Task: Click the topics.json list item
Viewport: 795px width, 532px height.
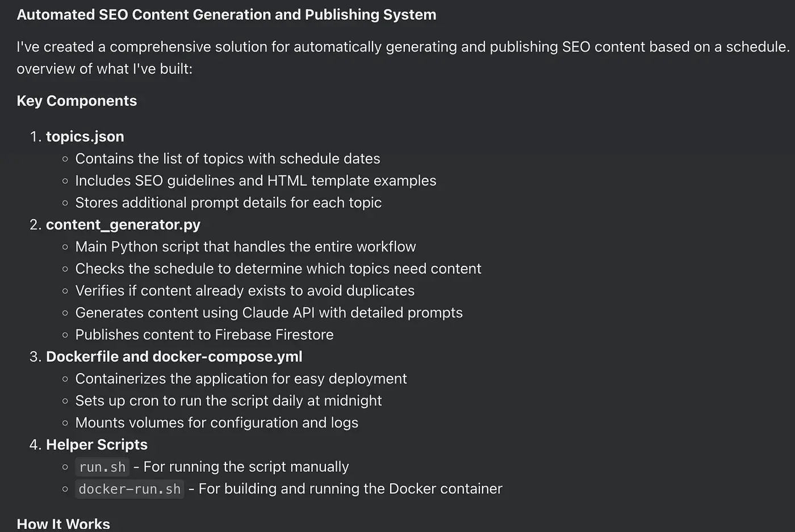Action: (85, 137)
